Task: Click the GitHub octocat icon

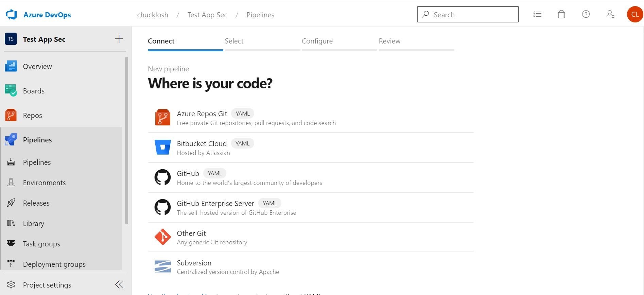Action: [163, 177]
